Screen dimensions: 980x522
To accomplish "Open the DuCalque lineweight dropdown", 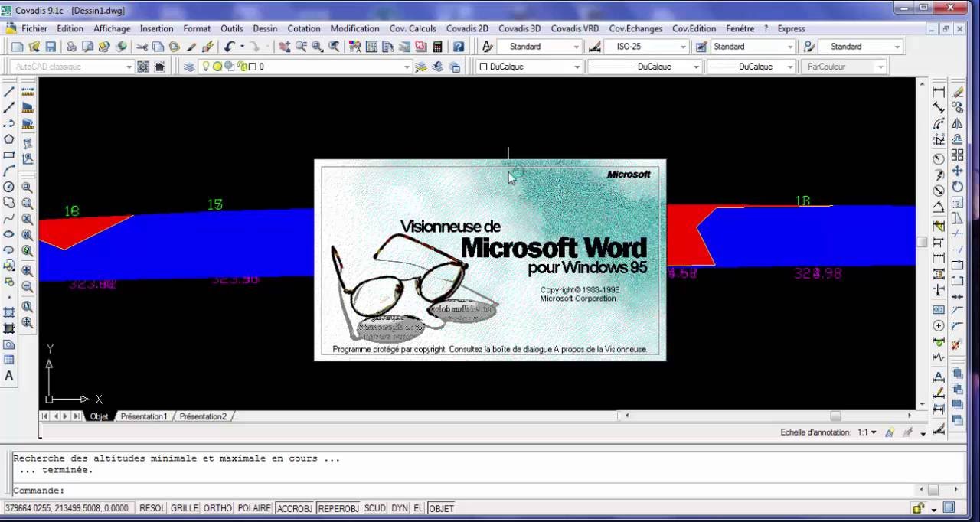I will (x=789, y=67).
